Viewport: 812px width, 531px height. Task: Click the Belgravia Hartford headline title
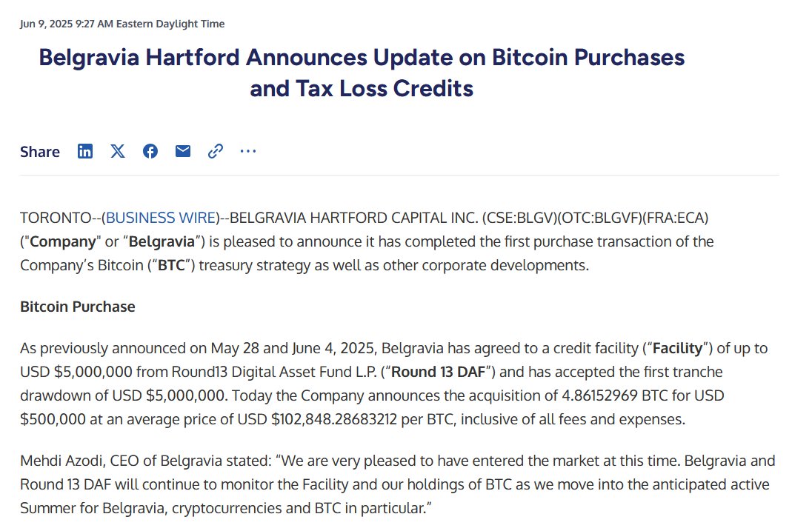(x=362, y=73)
